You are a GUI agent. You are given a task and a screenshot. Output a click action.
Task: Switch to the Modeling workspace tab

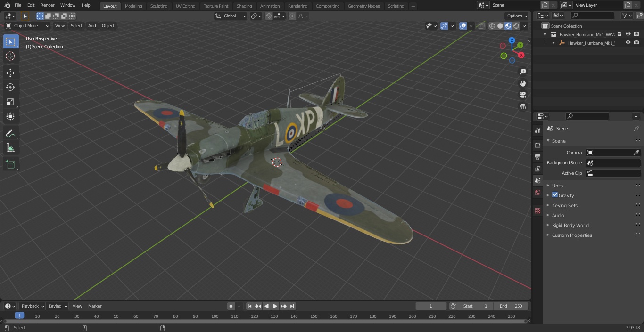133,6
